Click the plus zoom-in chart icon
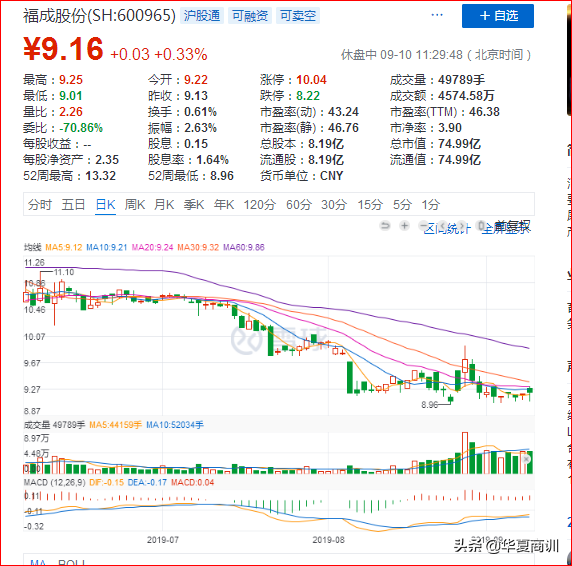 pyautogui.click(x=404, y=226)
